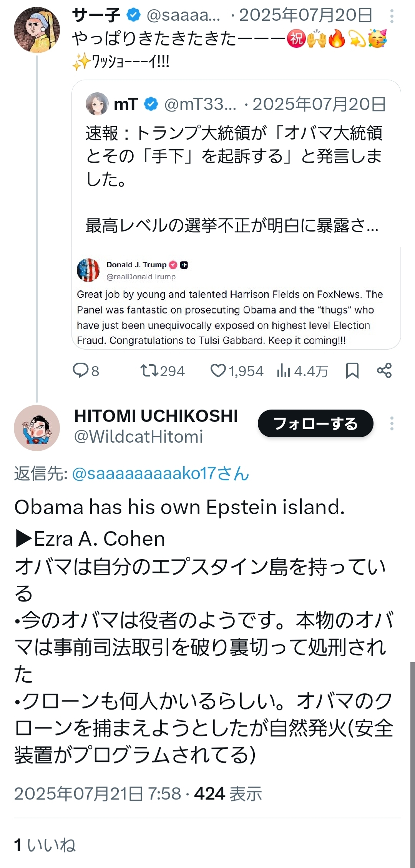Open view analytics bar chart icon
415x868 pixels.
click(x=283, y=371)
